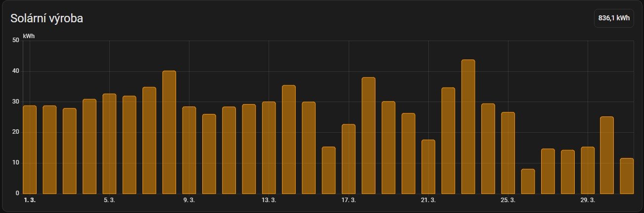Select the bar above the 17. 3. label
Viewport: 644px width, 213px height.
349,159
